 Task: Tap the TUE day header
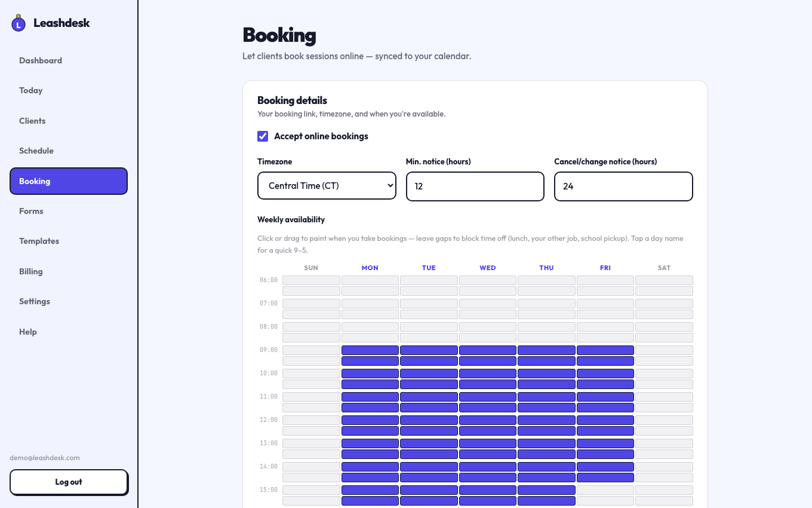pyautogui.click(x=429, y=268)
